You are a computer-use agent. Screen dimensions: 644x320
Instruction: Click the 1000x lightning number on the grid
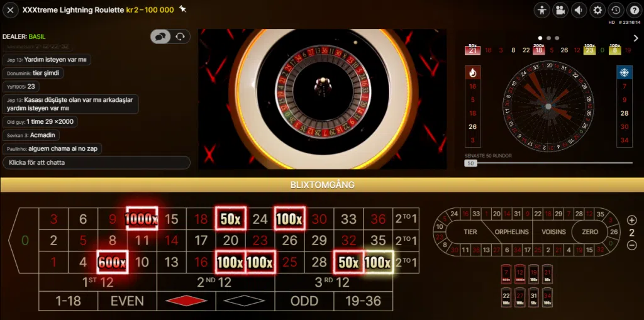142,219
